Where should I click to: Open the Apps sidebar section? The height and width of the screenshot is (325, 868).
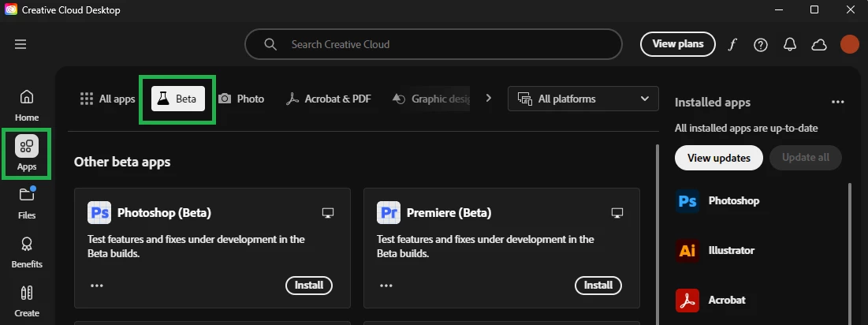[x=27, y=153]
